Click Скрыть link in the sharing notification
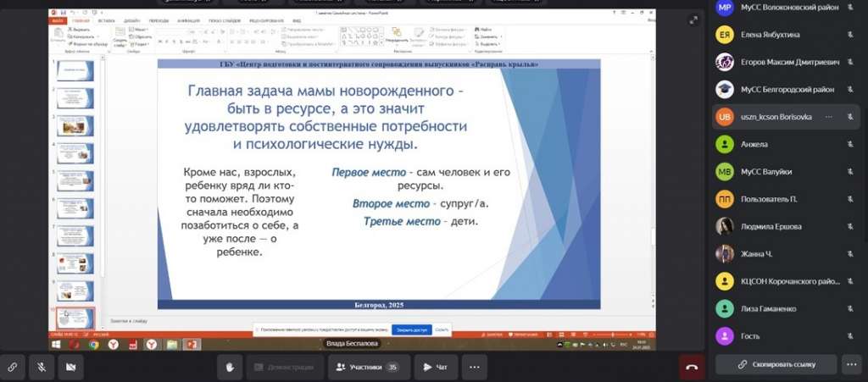The width and height of the screenshot is (868, 382). pos(441,329)
